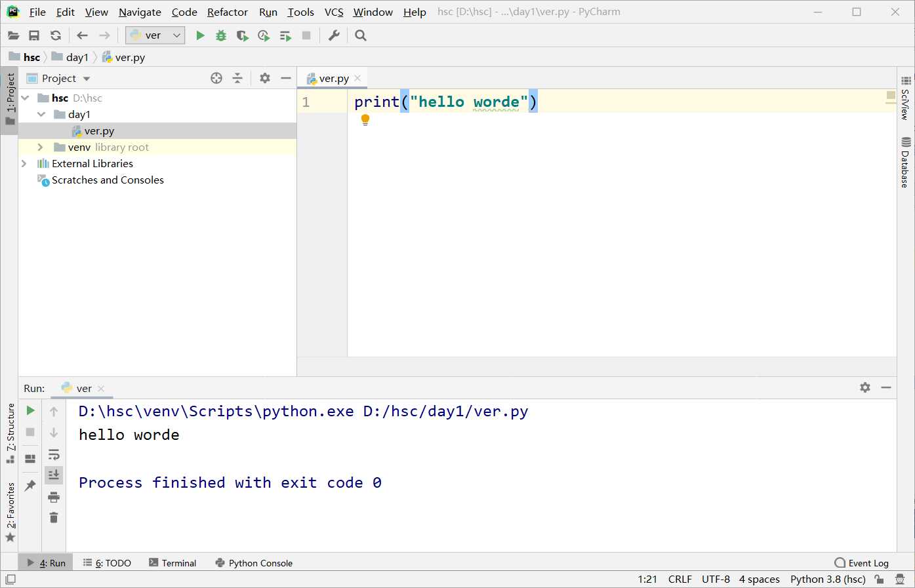
Task: Open the Event Log button
Action: [861, 563]
